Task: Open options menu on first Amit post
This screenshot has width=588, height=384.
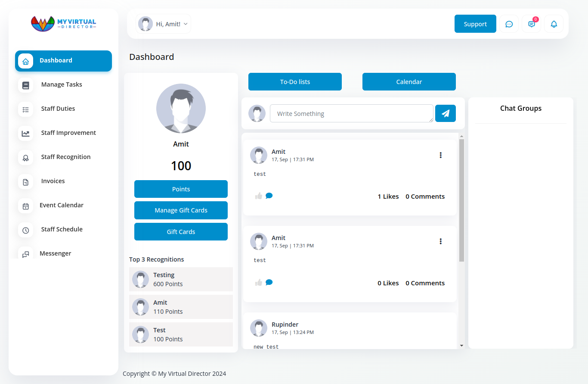Action: click(440, 155)
